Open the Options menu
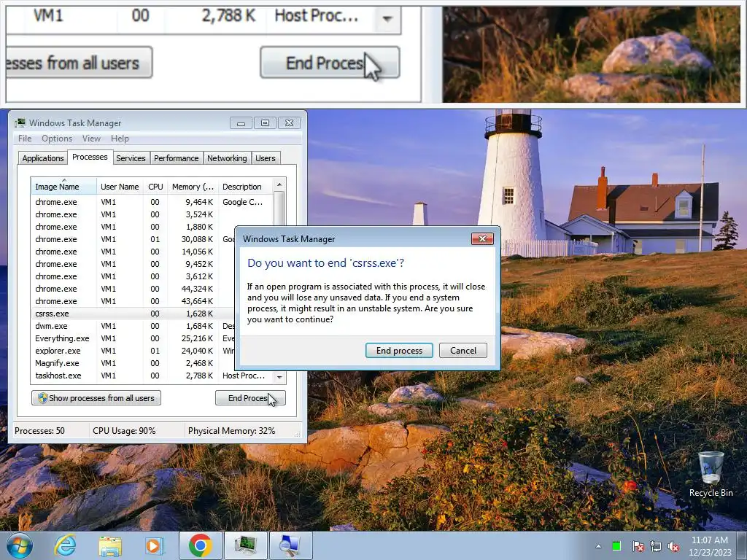 (x=57, y=139)
